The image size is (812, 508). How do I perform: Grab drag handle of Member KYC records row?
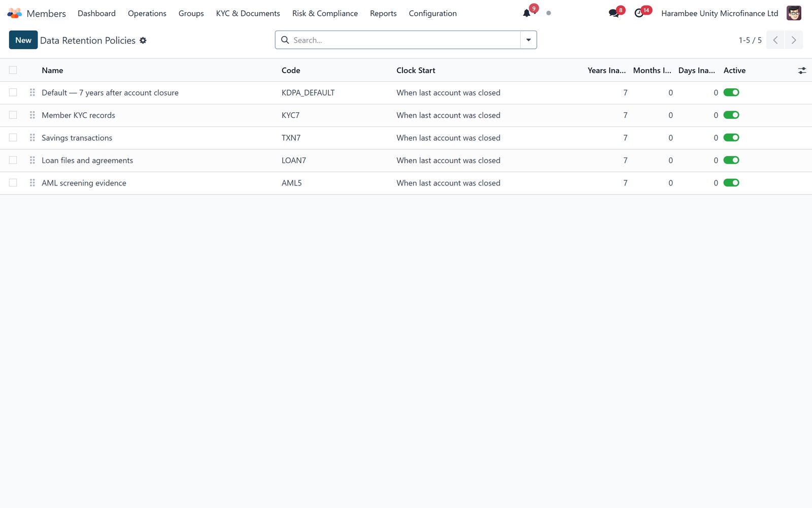point(32,115)
